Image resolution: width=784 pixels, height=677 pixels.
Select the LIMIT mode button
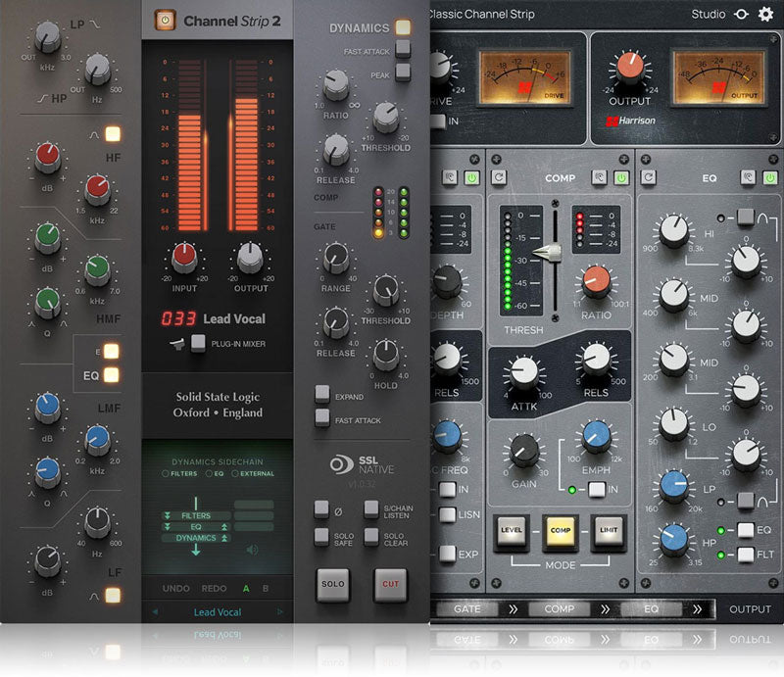(x=609, y=531)
